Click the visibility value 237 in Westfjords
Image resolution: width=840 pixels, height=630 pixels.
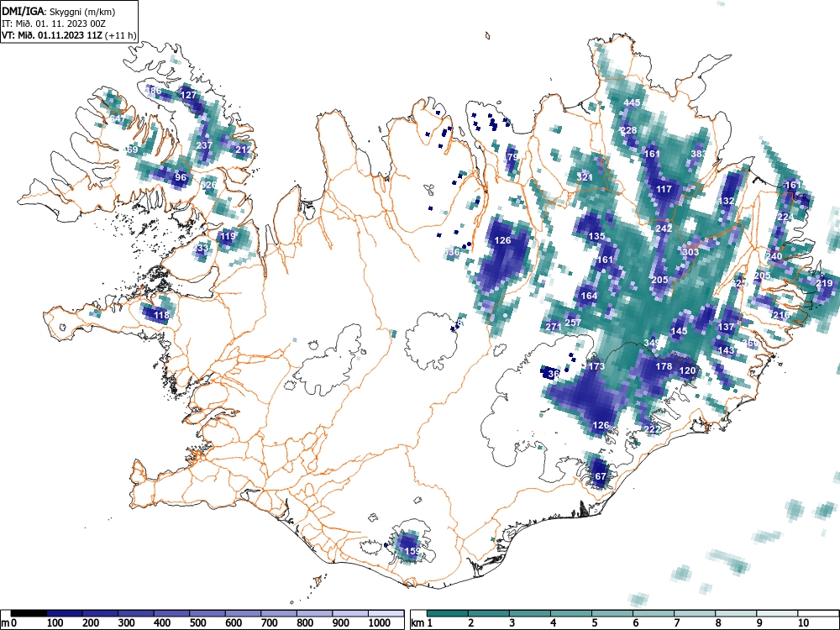click(205, 145)
